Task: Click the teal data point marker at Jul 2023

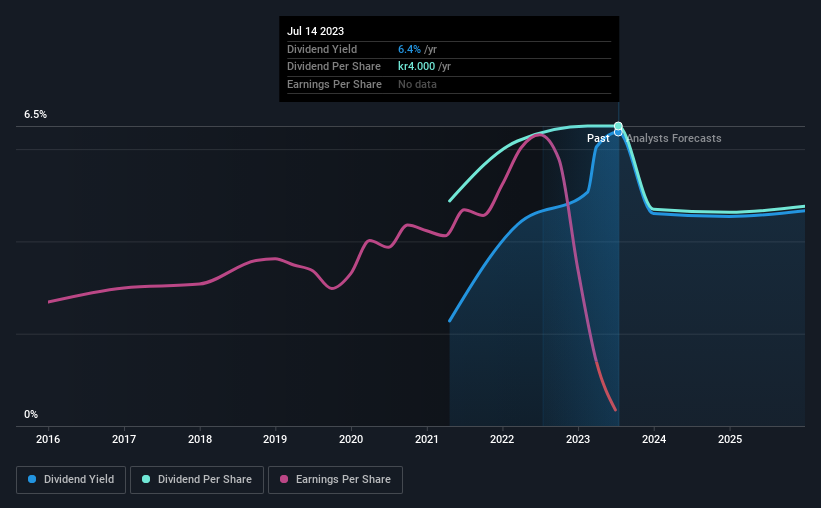Action: pyautogui.click(x=618, y=126)
